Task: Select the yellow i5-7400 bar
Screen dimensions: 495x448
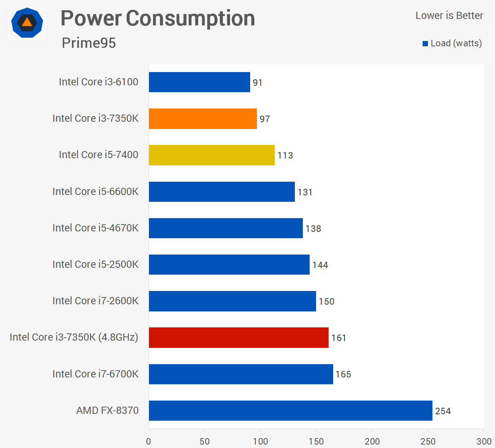Action: click(x=212, y=155)
